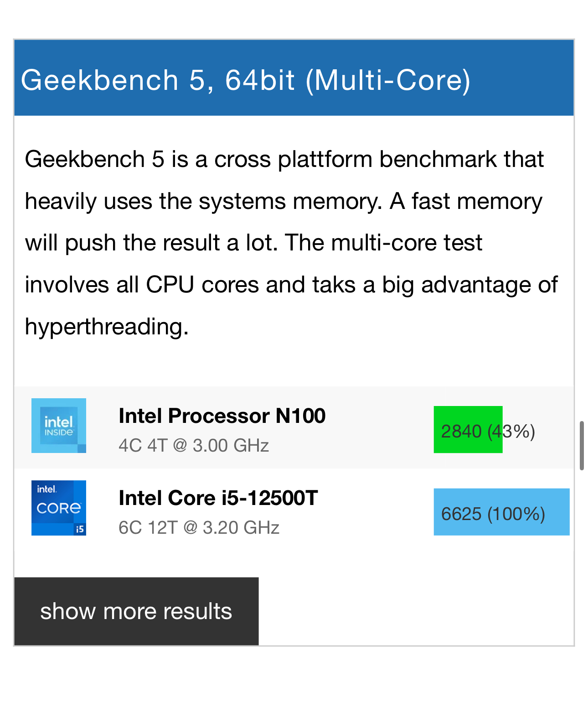Viewport: 588px width, 708px height.
Task: Click the description line starting 'will push the result'
Action: point(253,243)
